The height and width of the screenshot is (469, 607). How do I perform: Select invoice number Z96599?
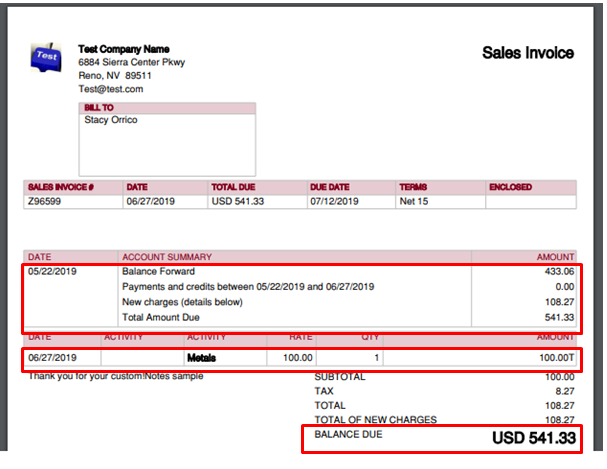point(48,201)
